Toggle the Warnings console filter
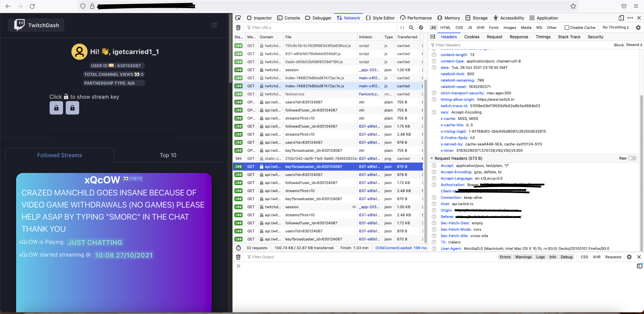The height and width of the screenshot is (314, 644). (523, 257)
